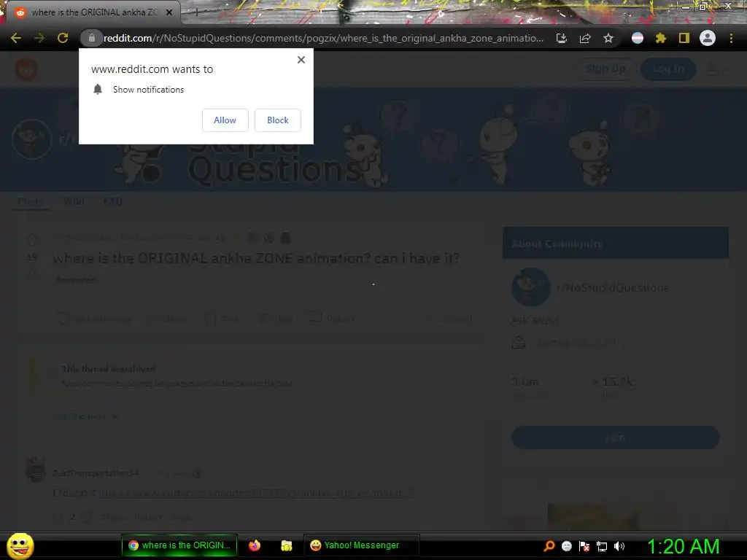Go forward to the next page
The width and height of the screenshot is (747, 560).
point(39,38)
